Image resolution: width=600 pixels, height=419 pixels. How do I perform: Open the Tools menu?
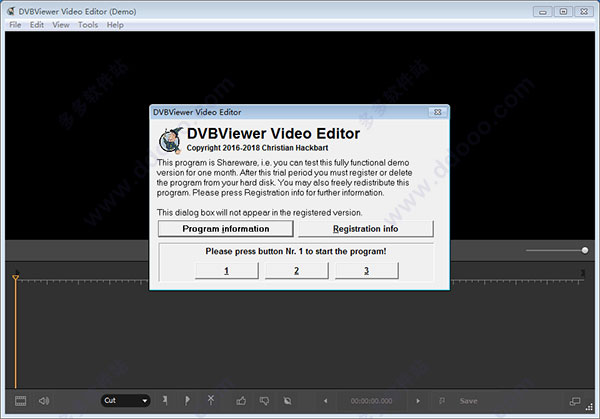click(x=88, y=25)
